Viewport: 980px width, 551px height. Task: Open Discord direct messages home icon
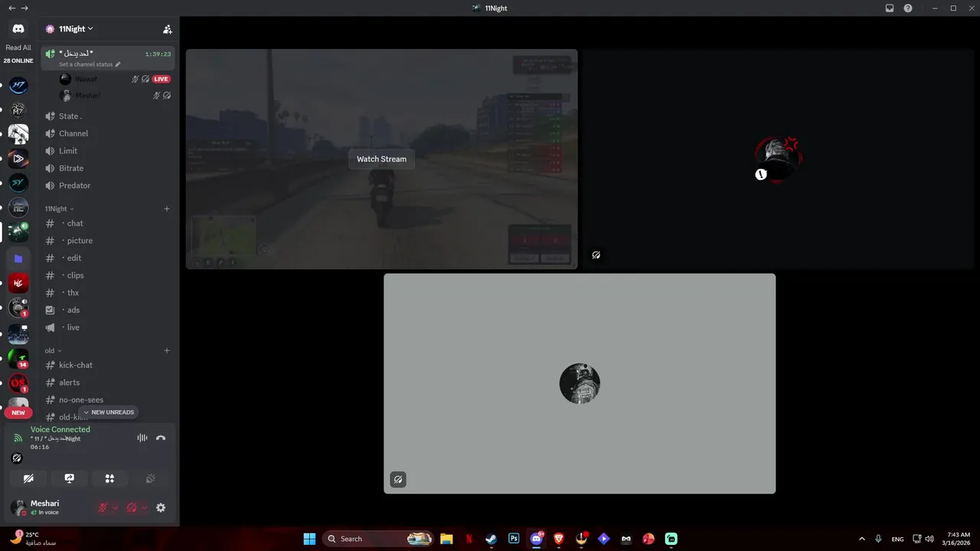(18, 28)
